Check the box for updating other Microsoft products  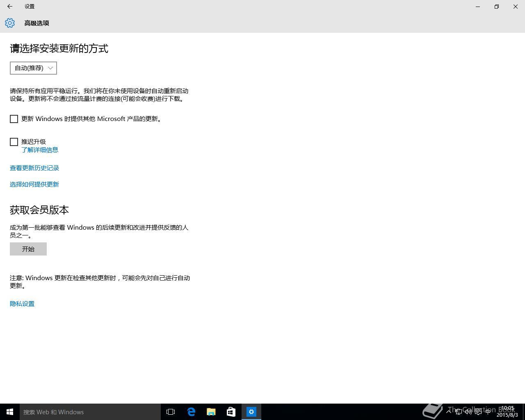tap(14, 119)
